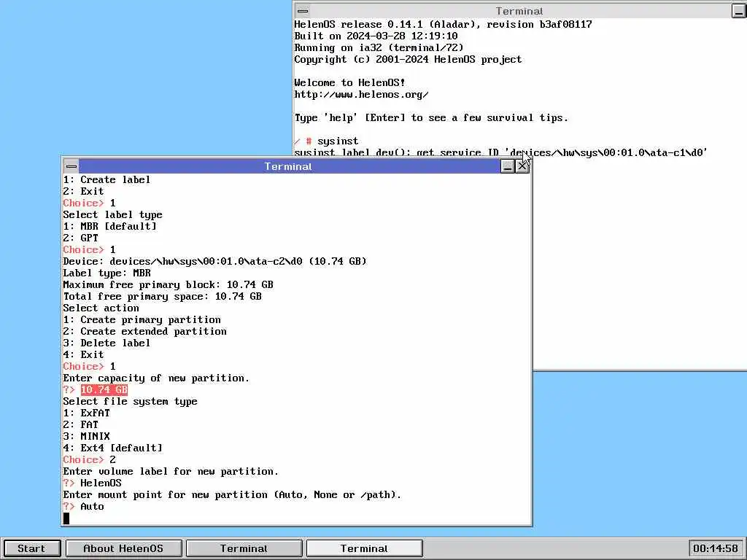The height and width of the screenshot is (560, 747).
Task: Click 'Welcome to HelenOS!' text
Action: (349, 82)
